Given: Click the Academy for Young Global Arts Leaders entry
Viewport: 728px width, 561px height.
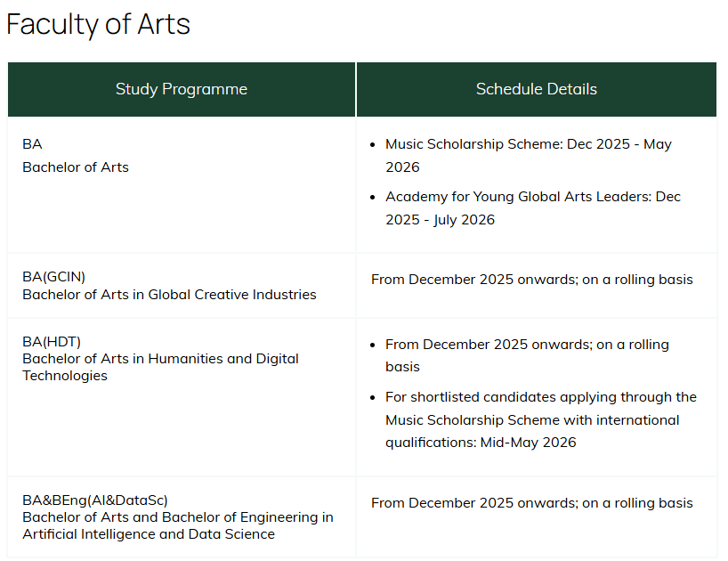Looking at the screenshot, I should [532, 207].
